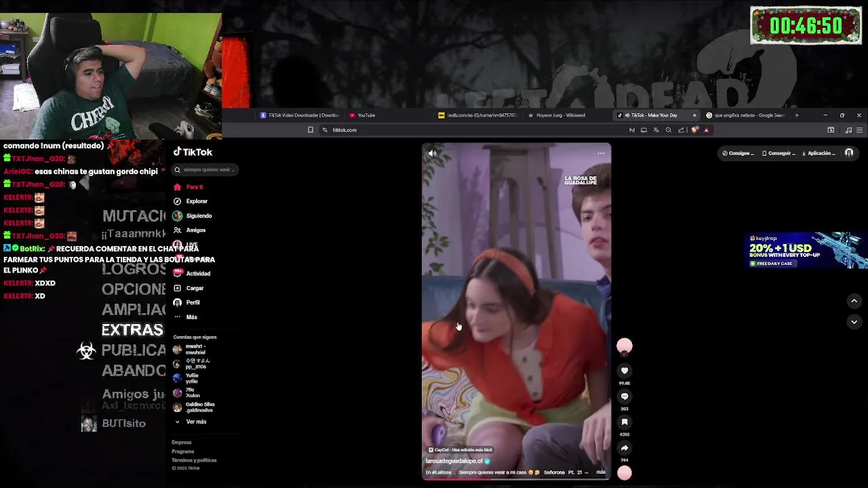The image size is (868, 488).
Task: Click the keydrop 20% bonus ad
Action: [806, 251]
